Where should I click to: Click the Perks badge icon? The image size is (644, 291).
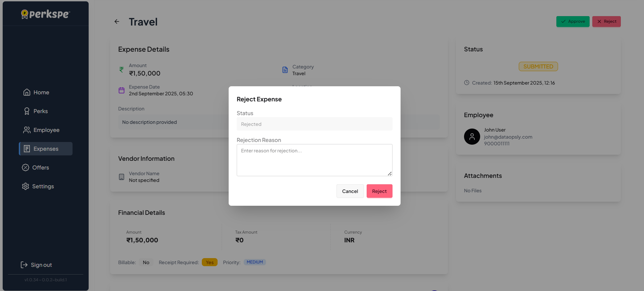27,111
